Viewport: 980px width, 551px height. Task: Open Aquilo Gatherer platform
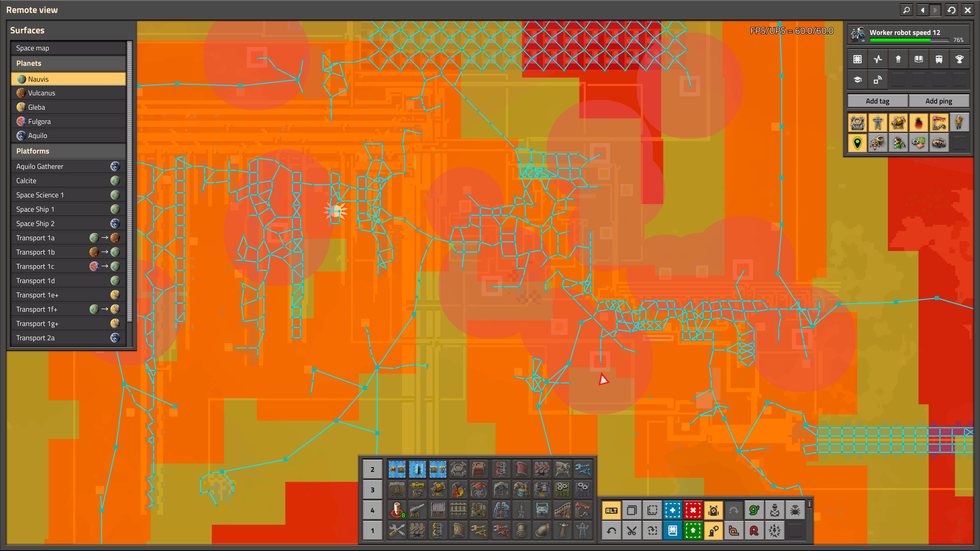pos(68,166)
